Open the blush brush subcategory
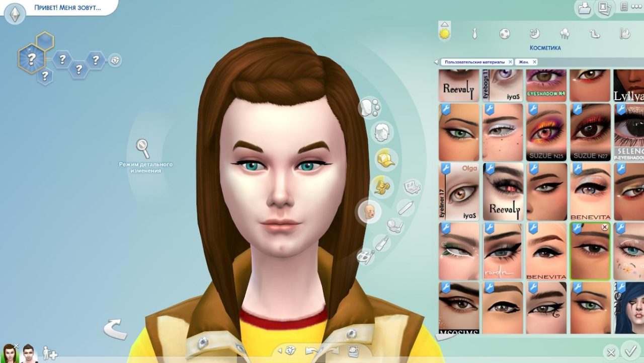The width and height of the screenshot is (644, 363). click(x=395, y=226)
